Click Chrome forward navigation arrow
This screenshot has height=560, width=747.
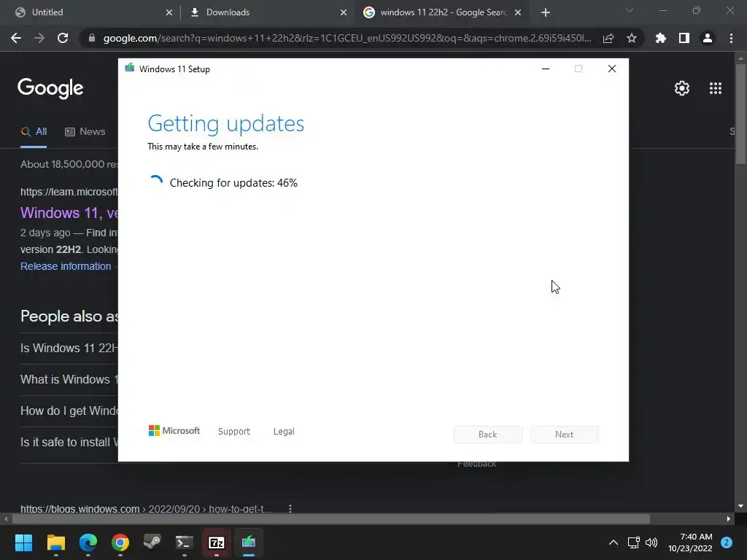39,38
